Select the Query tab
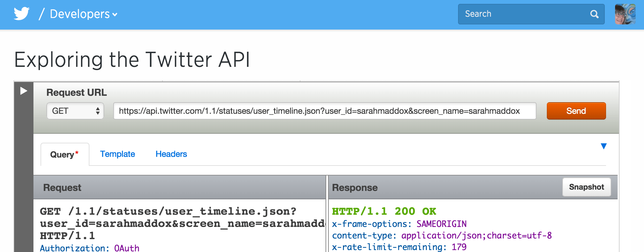Screen dimensions: 644x252 click(65, 155)
